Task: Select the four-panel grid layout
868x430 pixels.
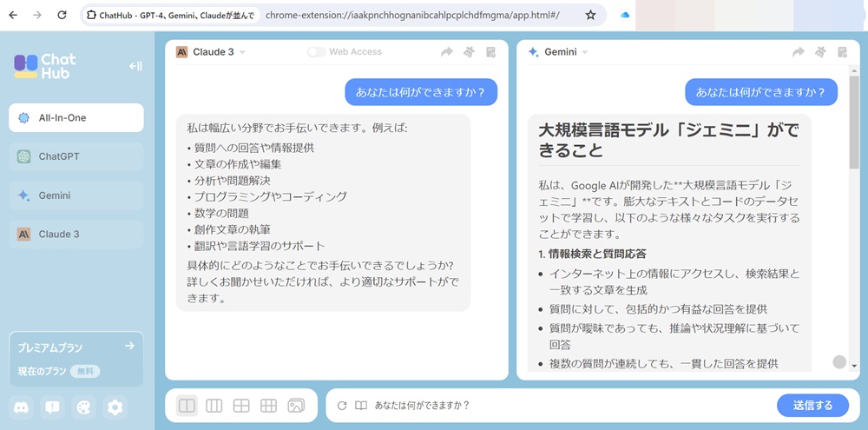Action: click(241, 406)
